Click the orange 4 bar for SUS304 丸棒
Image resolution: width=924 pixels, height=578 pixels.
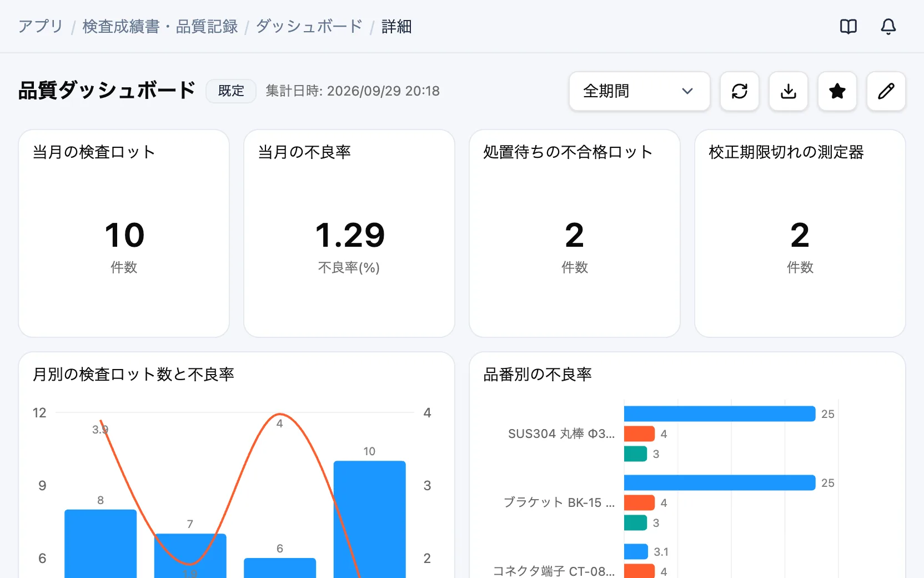639,434
